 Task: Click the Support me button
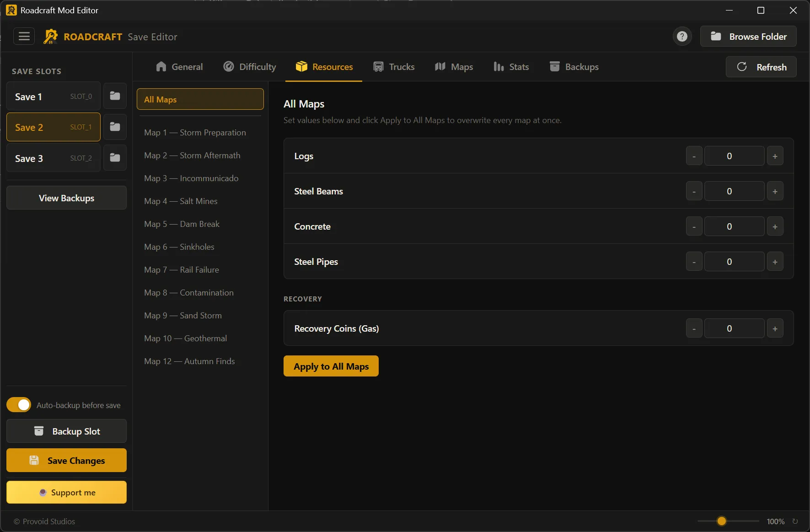[x=66, y=492]
